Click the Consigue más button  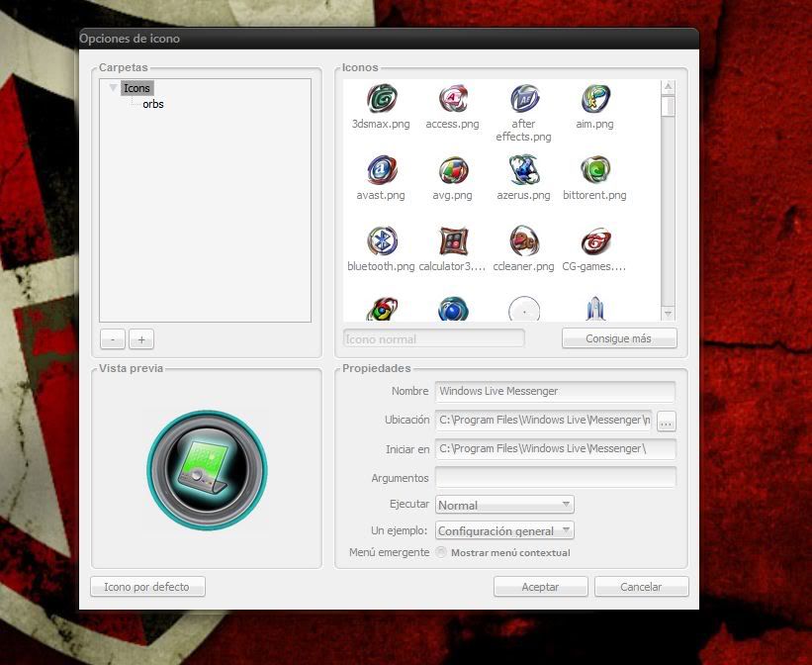coord(619,338)
